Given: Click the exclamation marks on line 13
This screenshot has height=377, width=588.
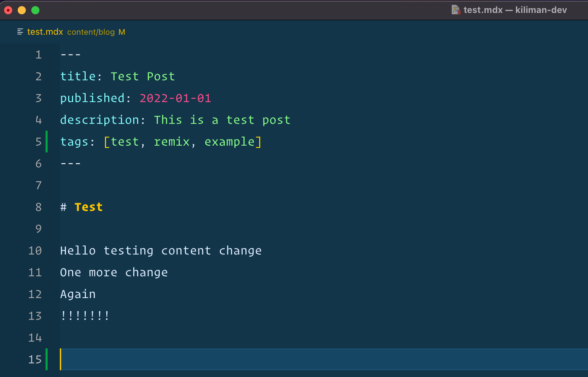Looking at the screenshot, I should click(x=85, y=315).
